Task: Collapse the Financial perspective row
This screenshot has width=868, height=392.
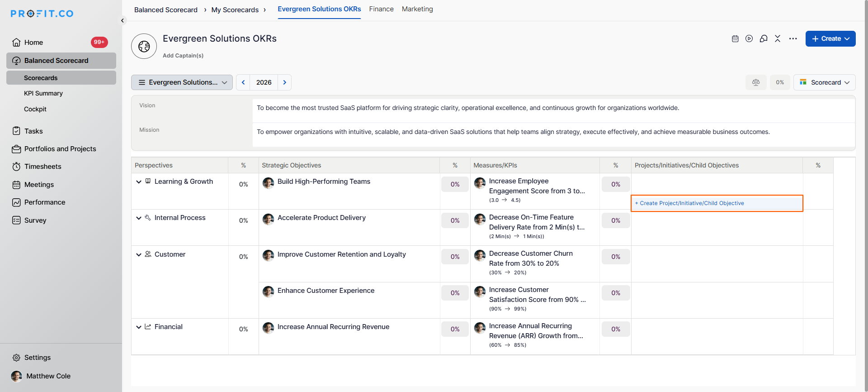Action: tap(139, 327)
